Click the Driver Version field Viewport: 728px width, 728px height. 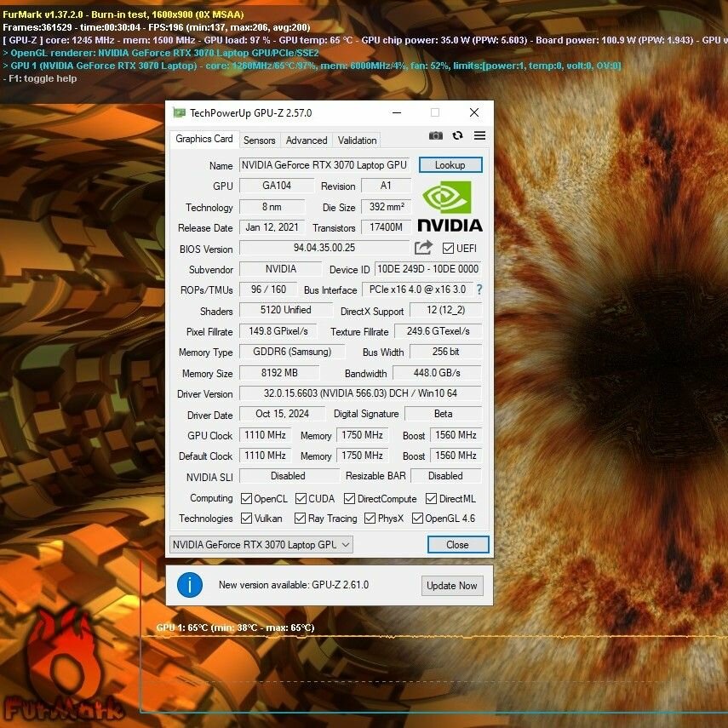click(360, 393)
